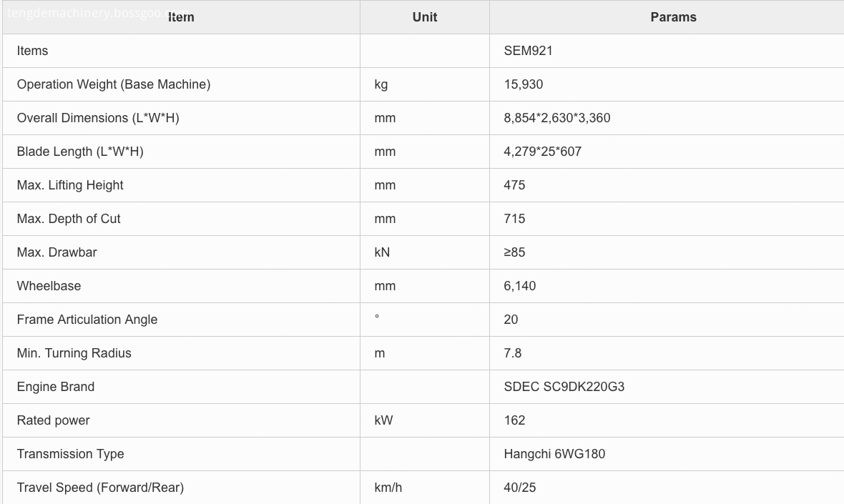Viewport: 844px width, 504px height.
Task: Select the SEM921 model value
Action: click(x=528, y=51)
